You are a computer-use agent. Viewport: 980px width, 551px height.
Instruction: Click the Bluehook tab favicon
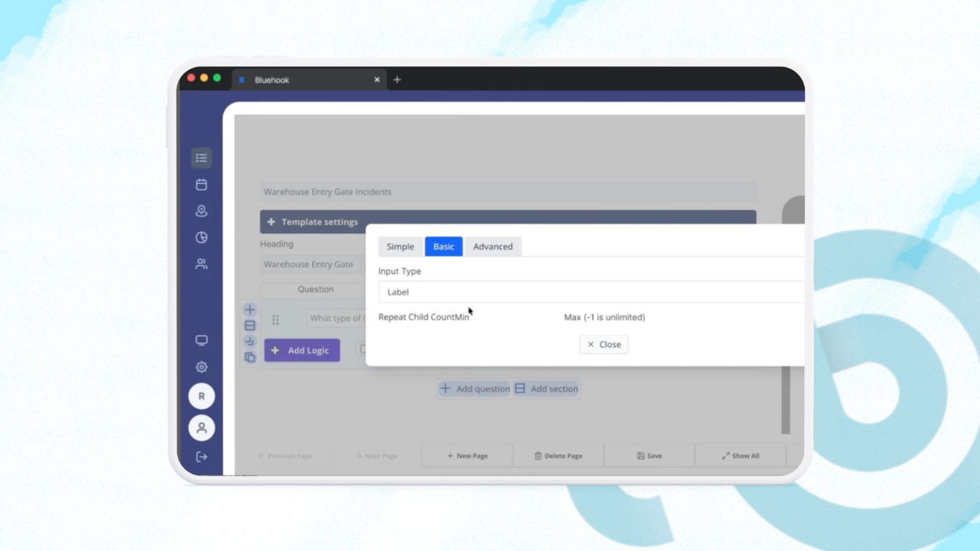tap(242, 80)
